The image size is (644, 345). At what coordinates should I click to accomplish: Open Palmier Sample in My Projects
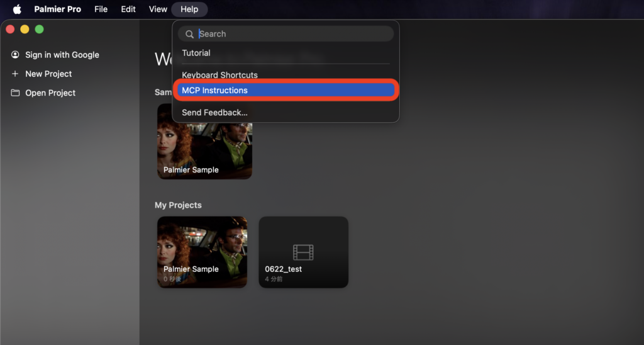click(202, 252)
